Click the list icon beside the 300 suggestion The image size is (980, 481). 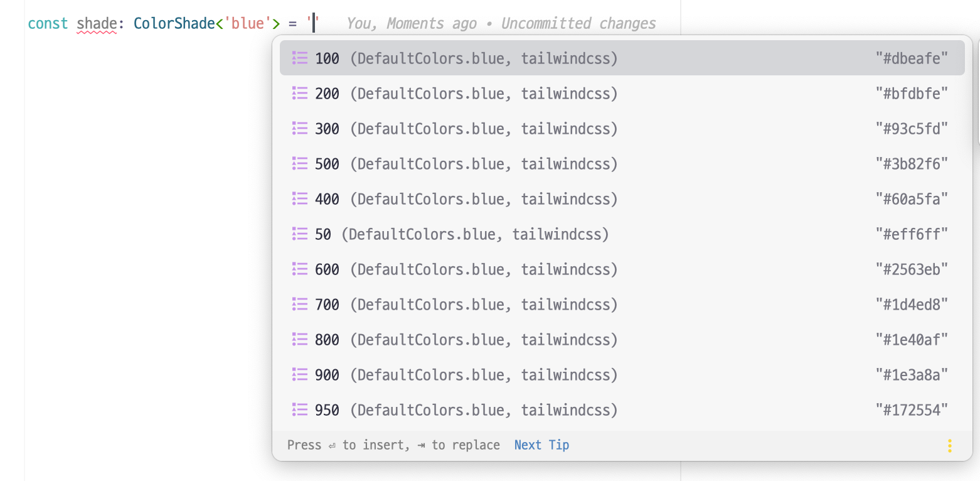pyautogui.click(x=299, y=129)
